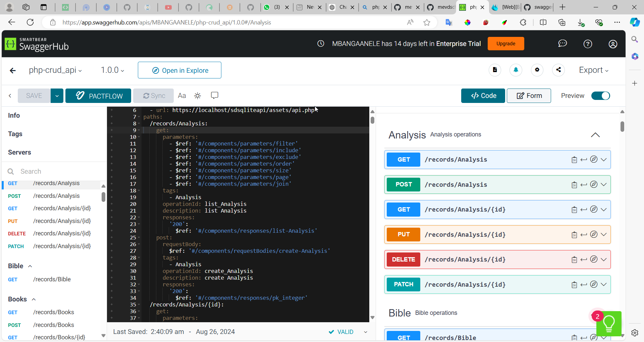Click the search magnifier icon in sidebar

(x=11, y=171)
